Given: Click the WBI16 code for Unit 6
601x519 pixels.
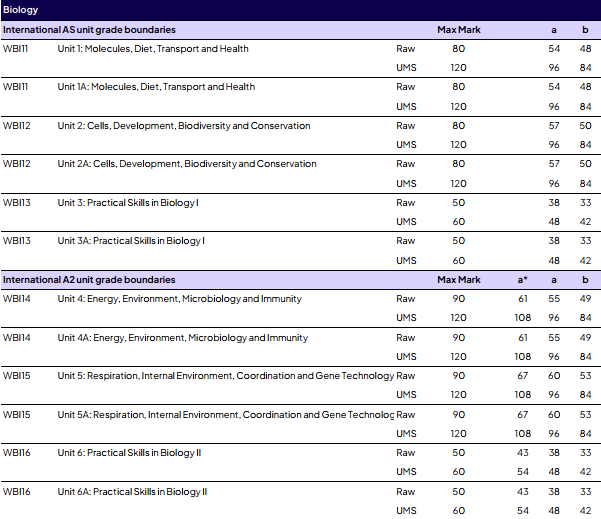Looking at the screenshot, I should tap(16, 453).
